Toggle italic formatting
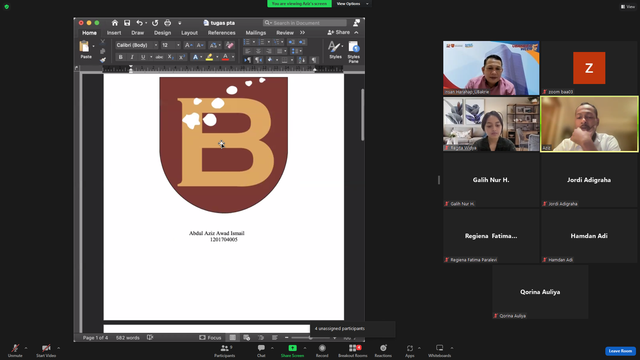This screenshot has width=640, height=360. 132,57
